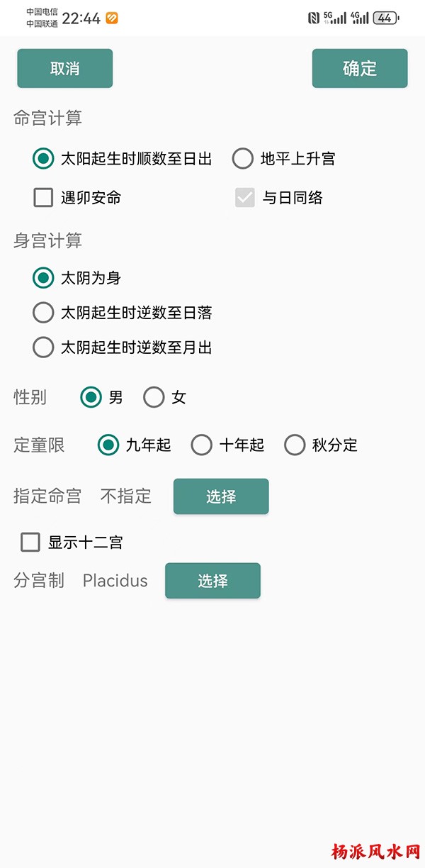
Task: Select 十年起 for 定童限
Action: tap(202, 445)
